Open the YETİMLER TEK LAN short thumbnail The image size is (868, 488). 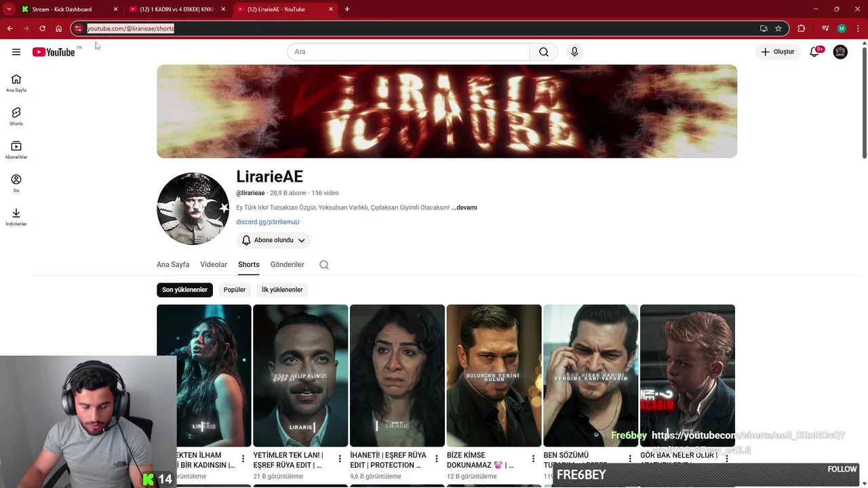300,375
